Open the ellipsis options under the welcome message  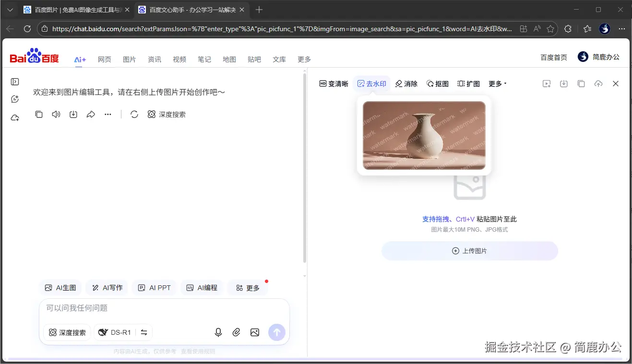[107, 114]
